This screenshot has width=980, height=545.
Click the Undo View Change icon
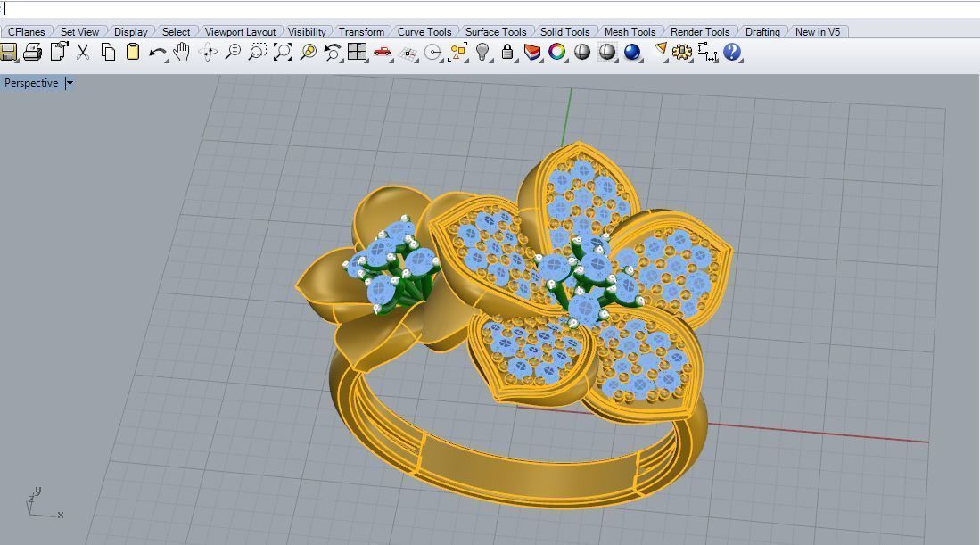click(x=333, y=52)
